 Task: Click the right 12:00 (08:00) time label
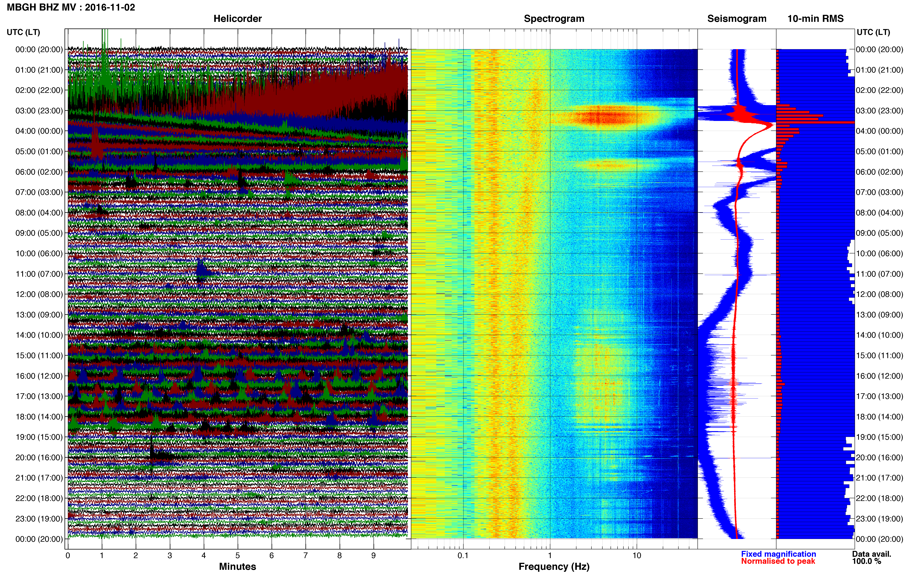pyautogui.click(x=880, y=294)
